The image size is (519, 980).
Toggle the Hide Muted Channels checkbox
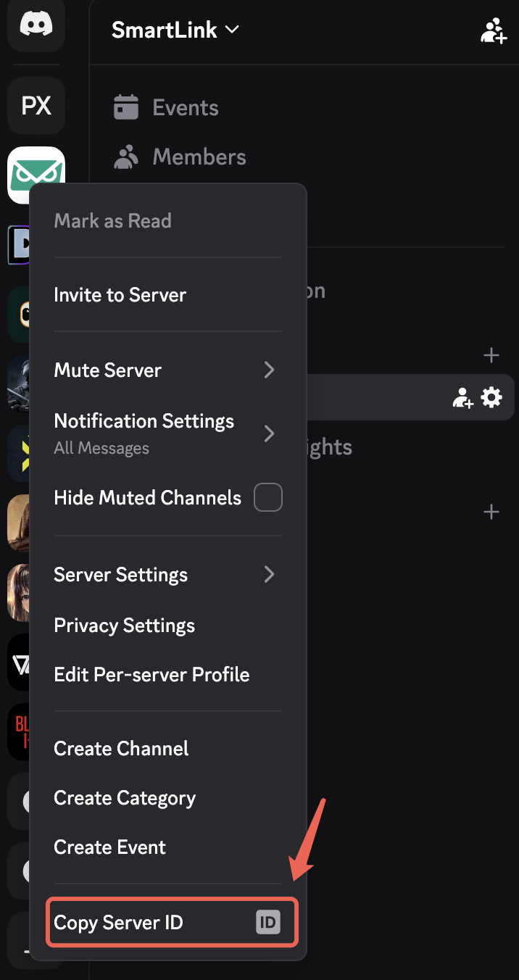[267, 498]
